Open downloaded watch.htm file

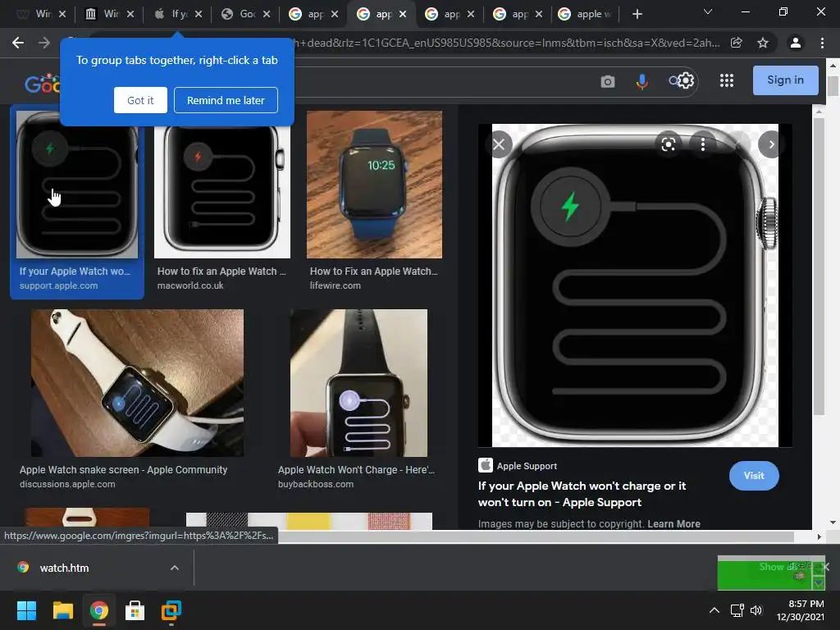point(64,568)
